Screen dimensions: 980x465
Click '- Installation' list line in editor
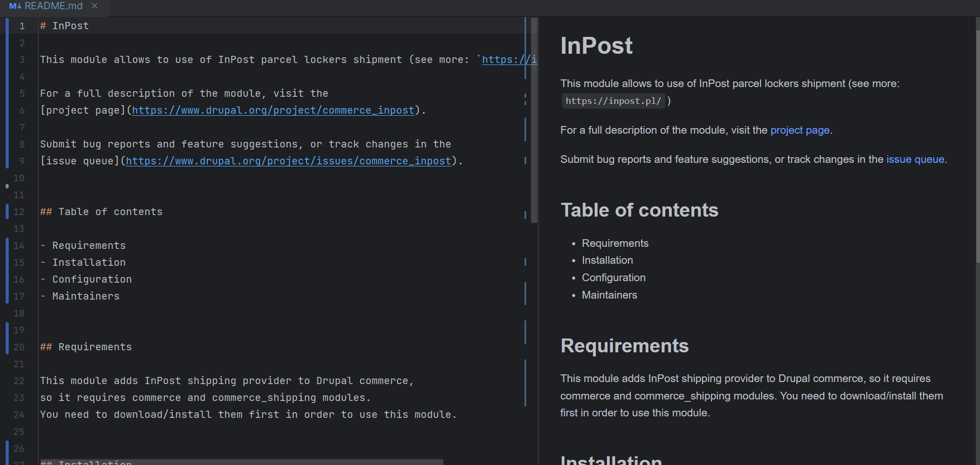coord(83,262)
